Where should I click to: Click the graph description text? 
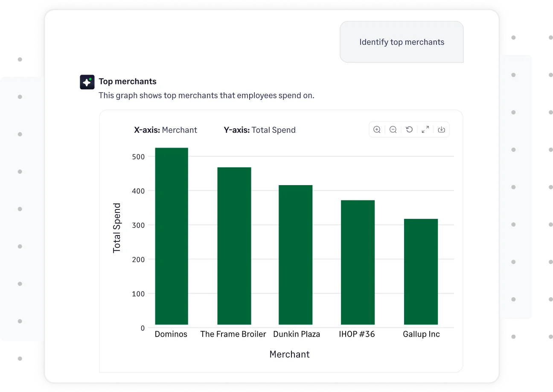coord(207,95)
